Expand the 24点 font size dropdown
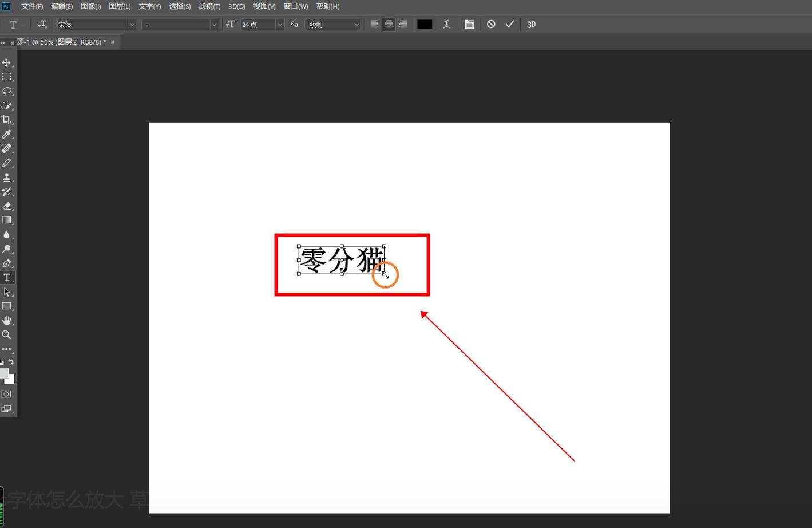 280,25
